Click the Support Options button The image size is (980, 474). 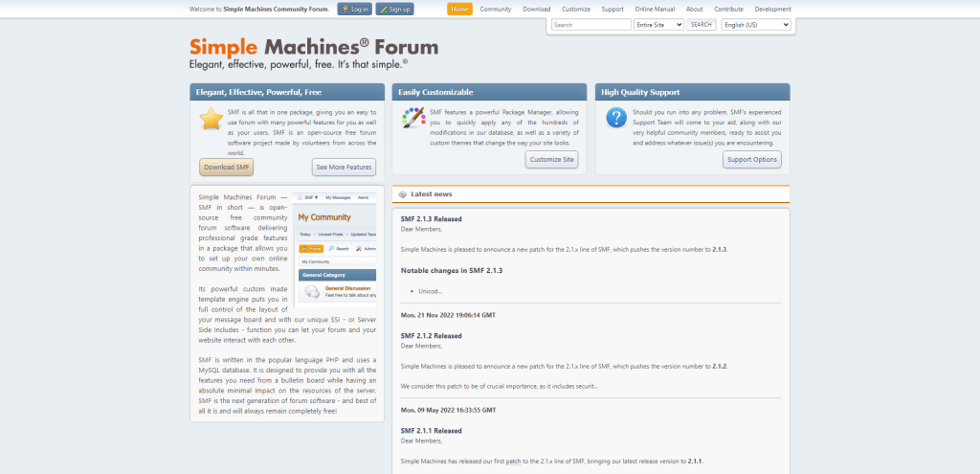[x=752, y=160]
